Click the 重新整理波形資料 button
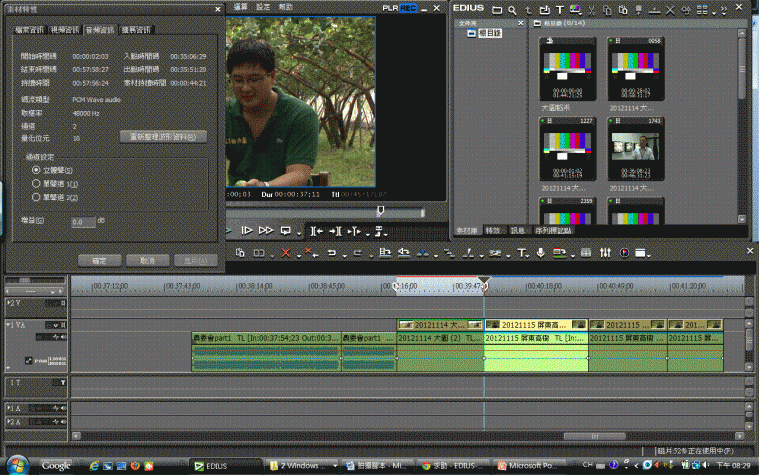 [163, 136]
